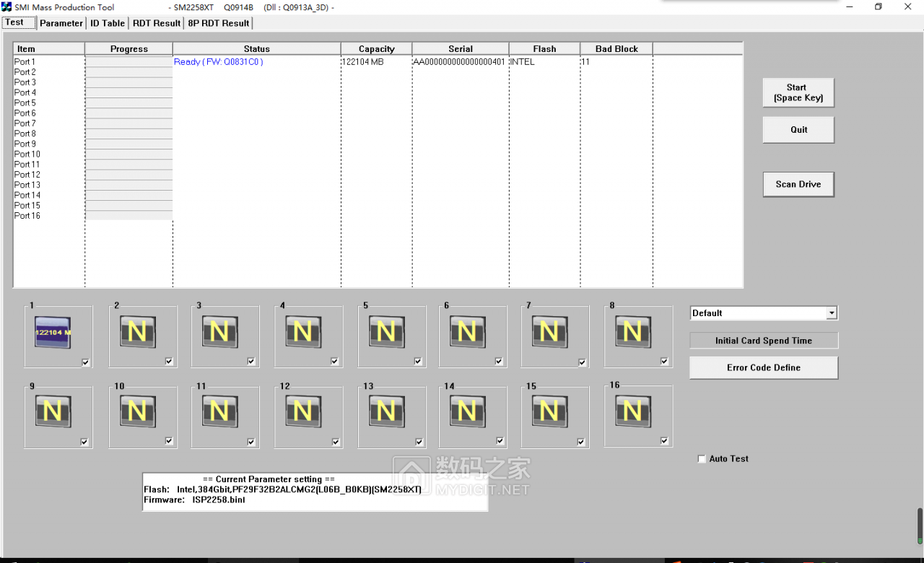Click status text Ready (FW: Q0831C0)
This screenshot has width=924, height=563.
click(x=219, y=62)
